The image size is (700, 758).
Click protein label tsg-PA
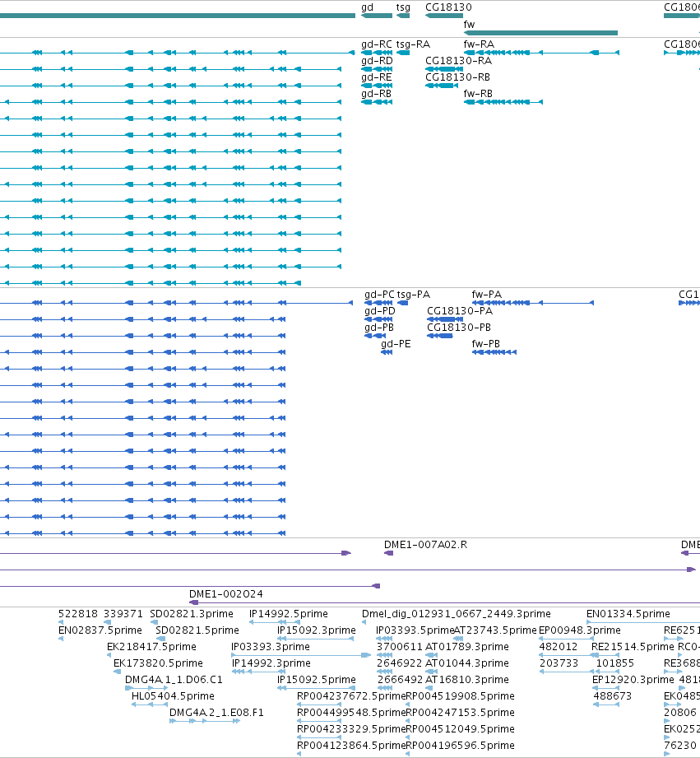pos(414,295)
